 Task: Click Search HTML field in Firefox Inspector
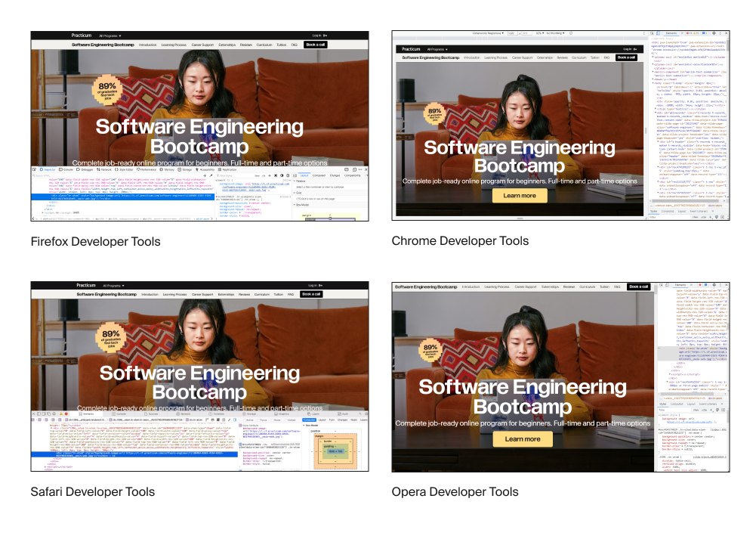tap(115, 175)
